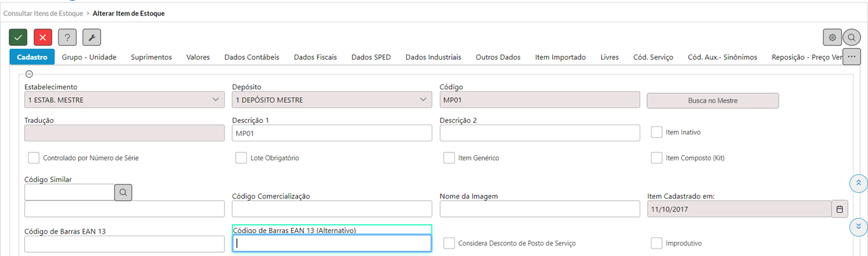Collapse the section with the minus circle

tap(29, 74)
